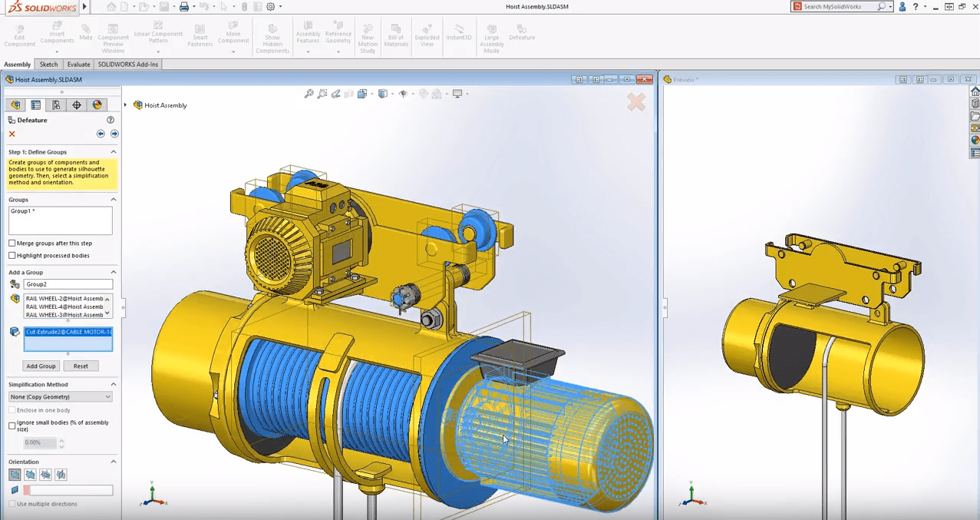Screen dimensions: 980x520
Task: Click the Reset button
Action: [x=81, y=366]
